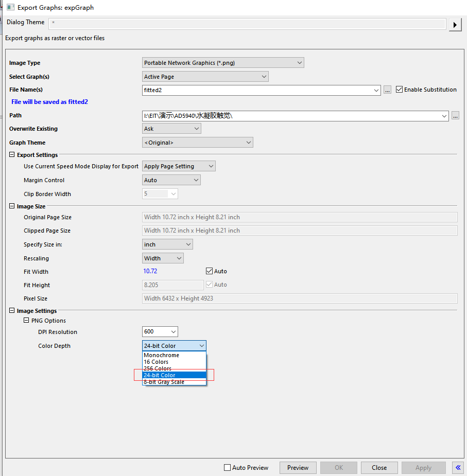Collapse the Export Settings section
This screenshot has width=467, height=476.
pyautogui.click(x=11, y=154)
